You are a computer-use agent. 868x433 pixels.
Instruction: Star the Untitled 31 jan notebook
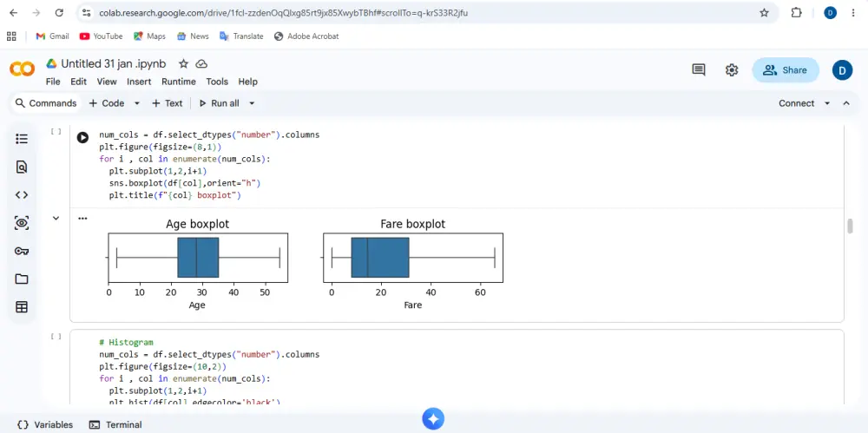click(x=183, y=63)
